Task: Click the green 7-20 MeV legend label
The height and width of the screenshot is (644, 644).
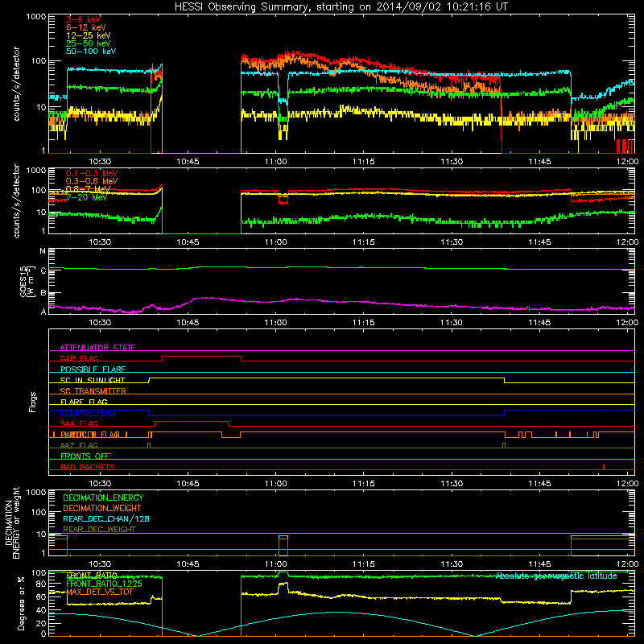Action: coord(86,197)
